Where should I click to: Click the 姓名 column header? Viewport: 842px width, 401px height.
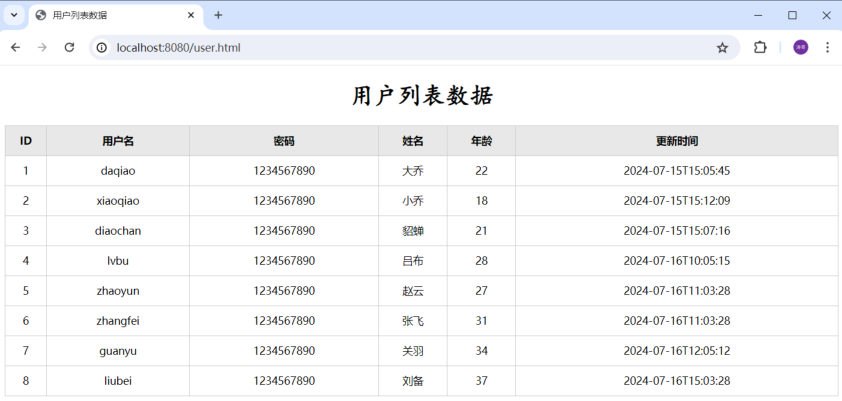coord(413,141)
